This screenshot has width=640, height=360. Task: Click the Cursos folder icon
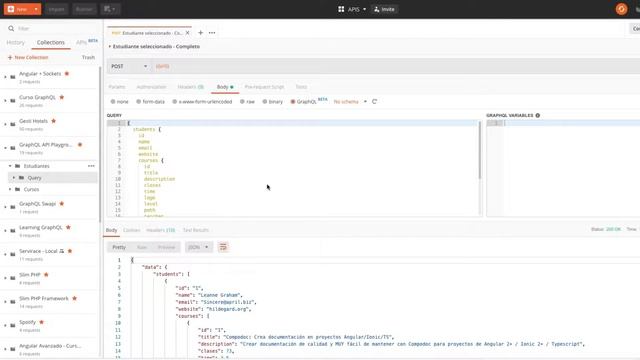[x=18, y=189]
